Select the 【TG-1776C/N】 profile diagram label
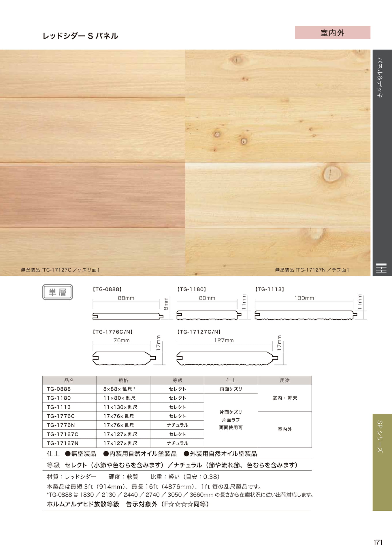 (113, 332)
